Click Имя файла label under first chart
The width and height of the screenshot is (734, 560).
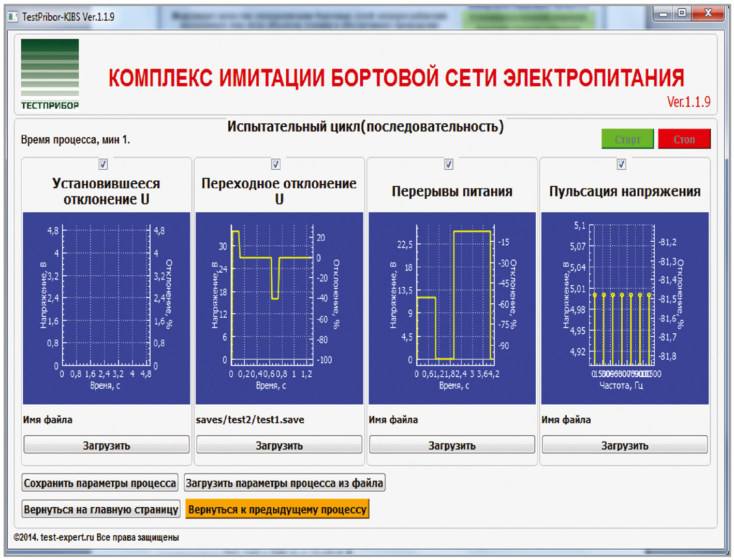tap(48, 420)
